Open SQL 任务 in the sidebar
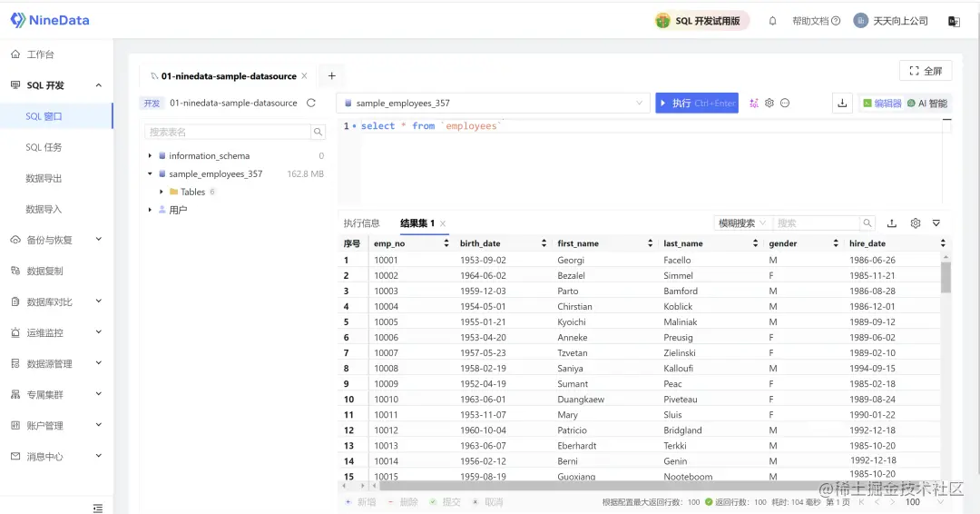 click(x=44, y=147)
